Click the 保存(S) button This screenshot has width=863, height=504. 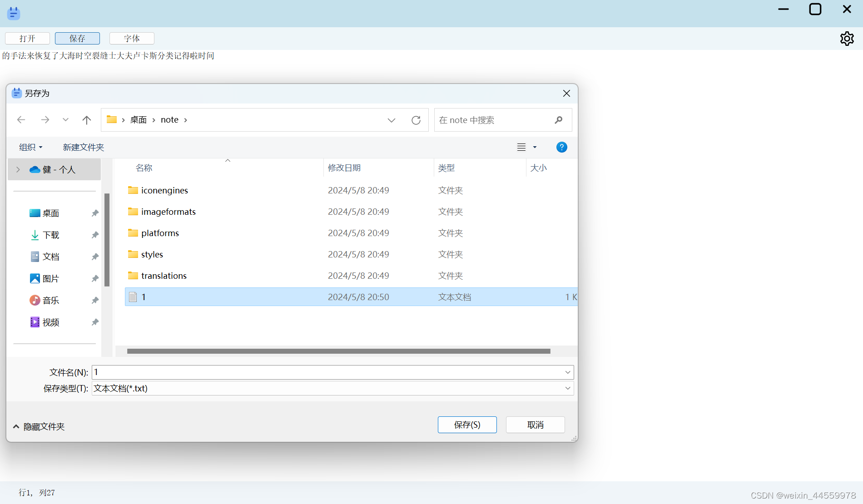[467, 425]
